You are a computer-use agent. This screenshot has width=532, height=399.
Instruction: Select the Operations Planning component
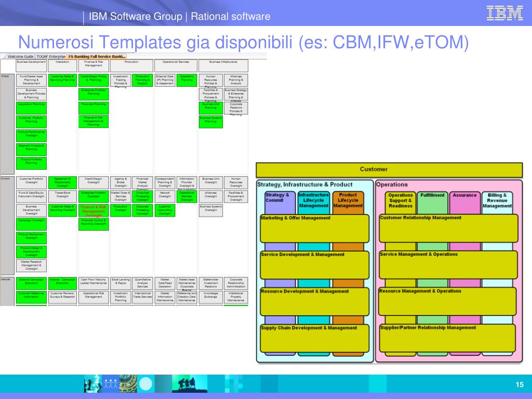pos(187,81)
